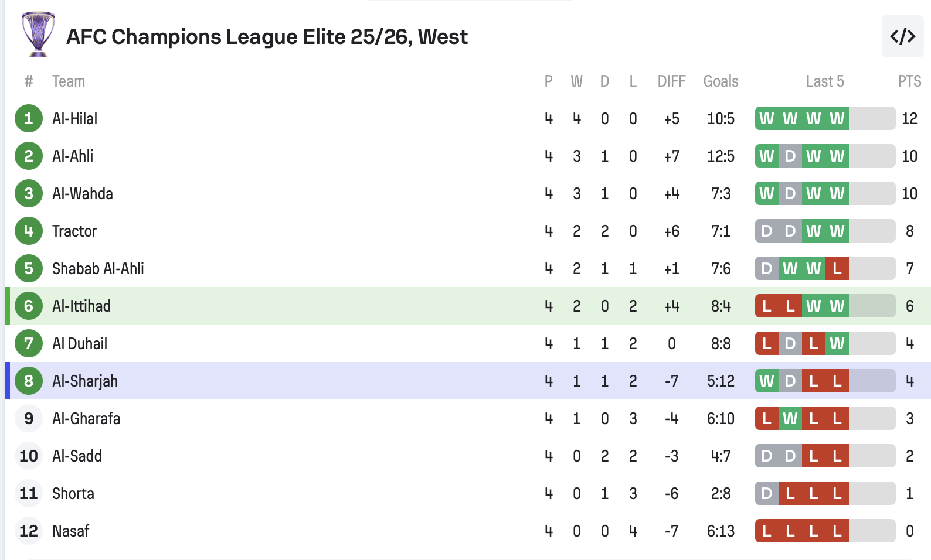Open the Al-Ahli team link
This screenshot has width=931, height=560.
click(x=73, y=156)
